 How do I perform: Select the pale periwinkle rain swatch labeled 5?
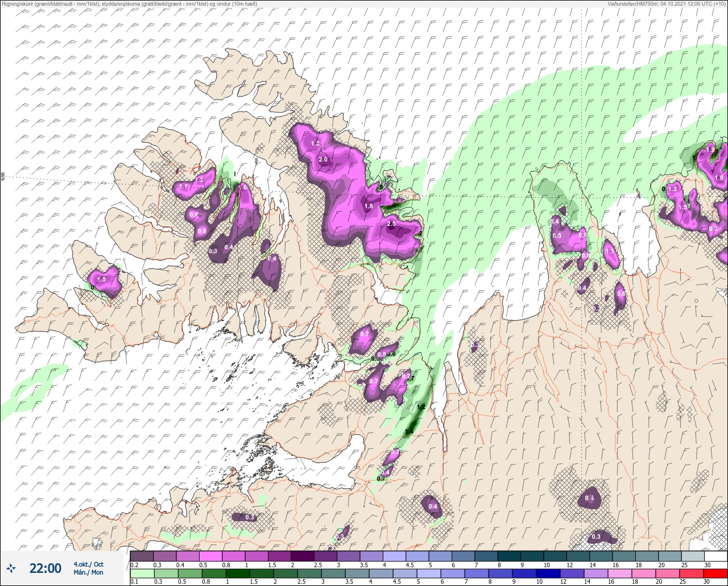pos(429,573)
